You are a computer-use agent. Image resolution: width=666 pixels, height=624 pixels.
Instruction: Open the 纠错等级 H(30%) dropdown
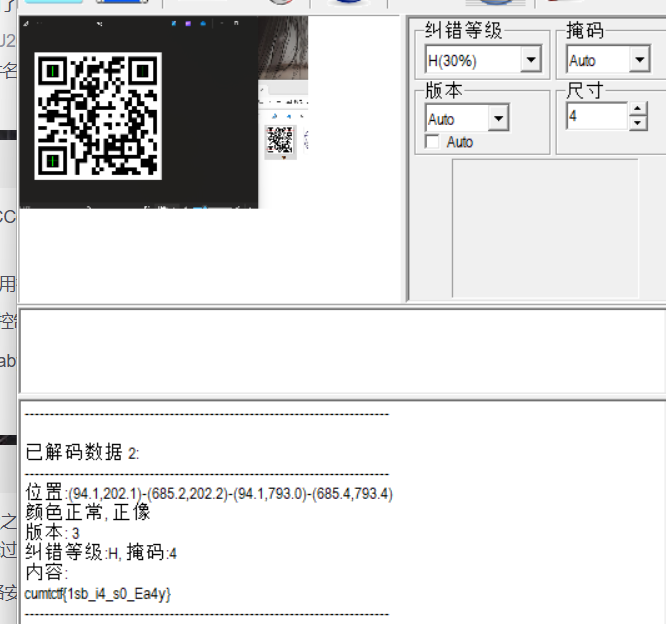[531, 59]
